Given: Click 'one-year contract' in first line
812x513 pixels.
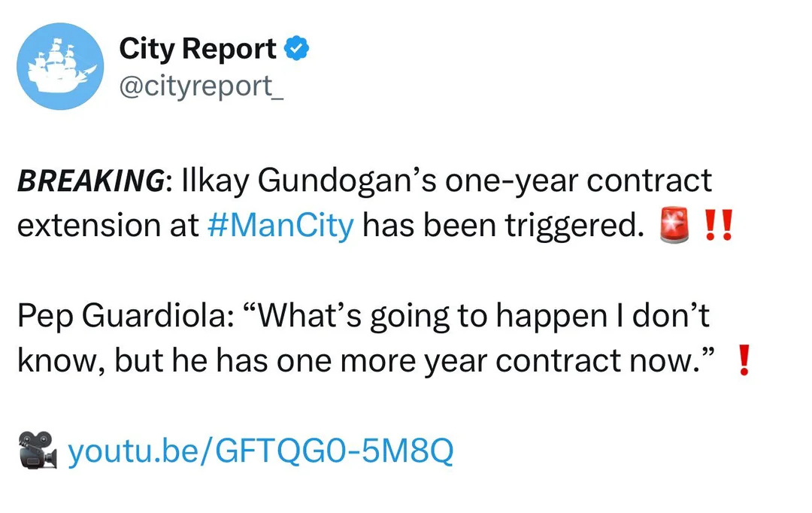Looking at the screenshot, I should (x=578, y=181).
